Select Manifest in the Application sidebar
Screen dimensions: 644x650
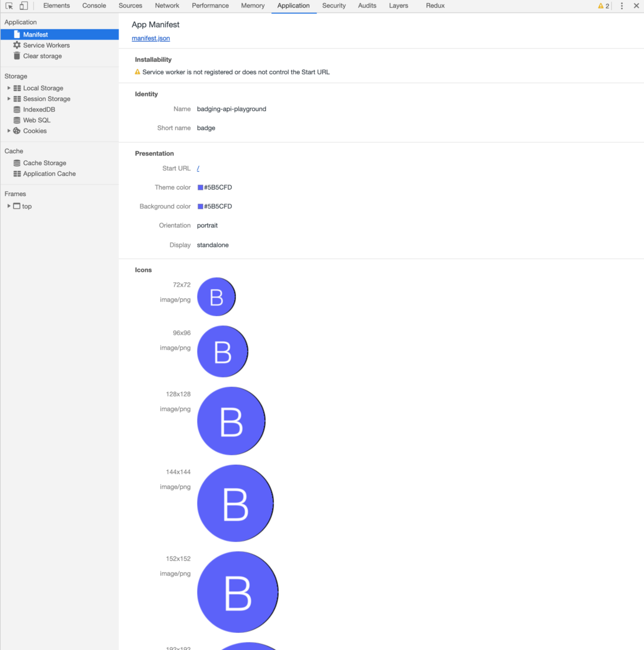(x=60, y=35)
